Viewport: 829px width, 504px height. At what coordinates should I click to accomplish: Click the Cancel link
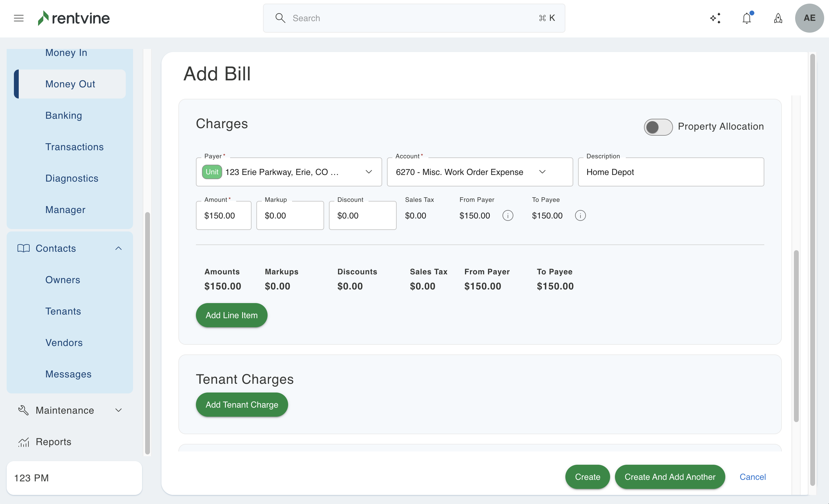pos(752,477)
